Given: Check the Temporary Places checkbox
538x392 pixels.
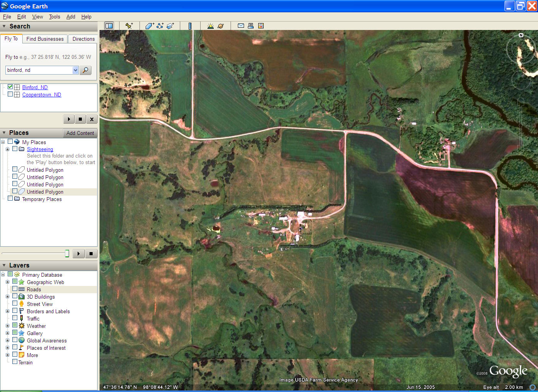Looking at the screenshot, I should point(10,199).
